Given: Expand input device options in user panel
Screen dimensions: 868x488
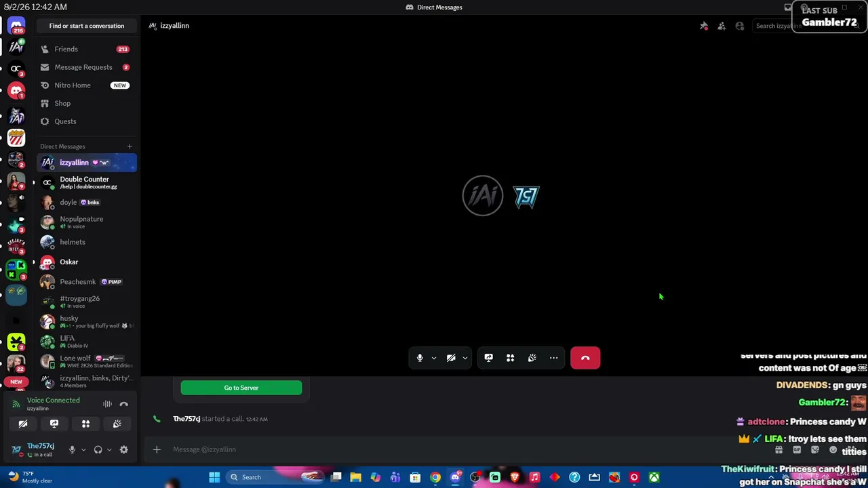Looking at the screenshot, I should 83,449.
